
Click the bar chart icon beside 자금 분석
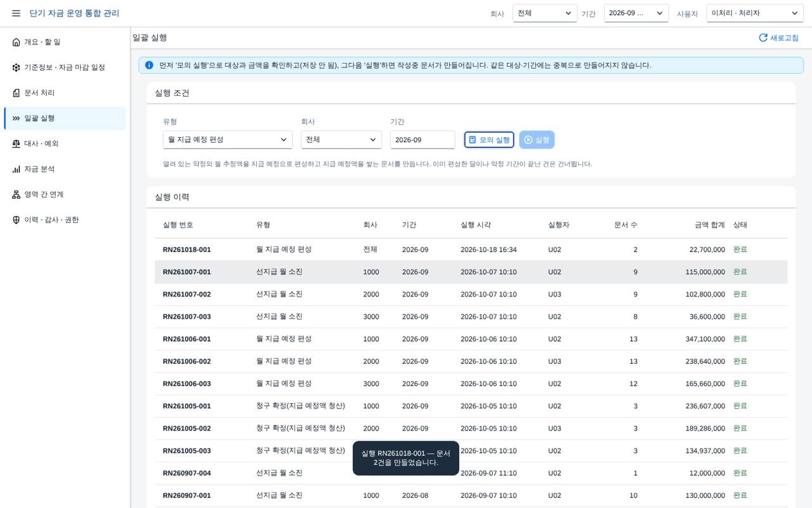(x=16, y=169)
